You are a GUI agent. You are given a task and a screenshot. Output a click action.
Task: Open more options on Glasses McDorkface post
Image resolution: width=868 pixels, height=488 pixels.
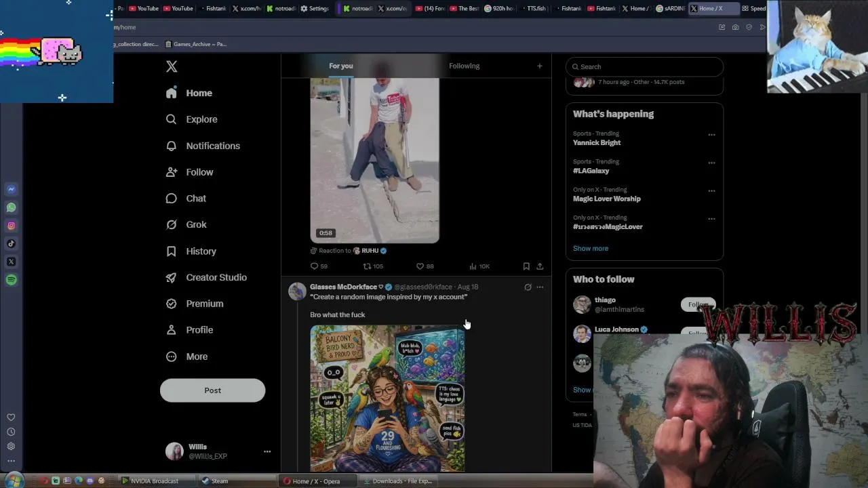(540, 287)
